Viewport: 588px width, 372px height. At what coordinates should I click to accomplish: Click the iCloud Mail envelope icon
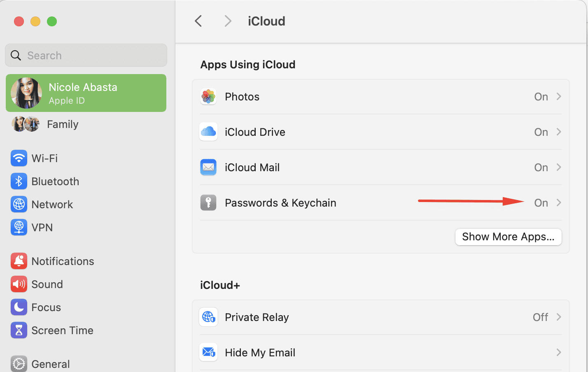coord(208,167)
